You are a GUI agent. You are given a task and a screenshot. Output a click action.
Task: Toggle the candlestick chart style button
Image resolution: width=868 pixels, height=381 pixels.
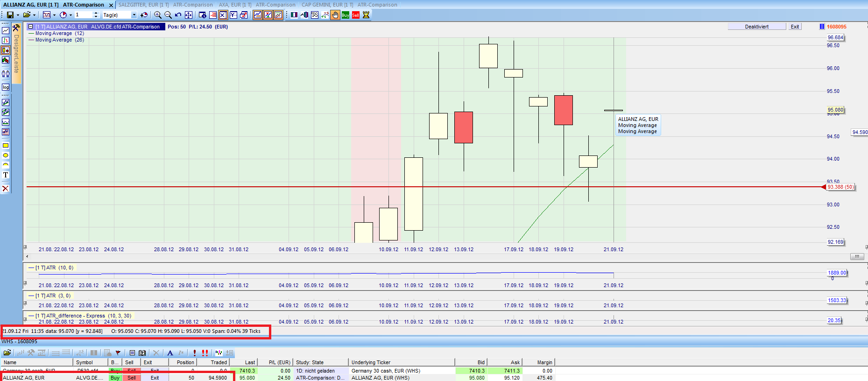(6, 50)
